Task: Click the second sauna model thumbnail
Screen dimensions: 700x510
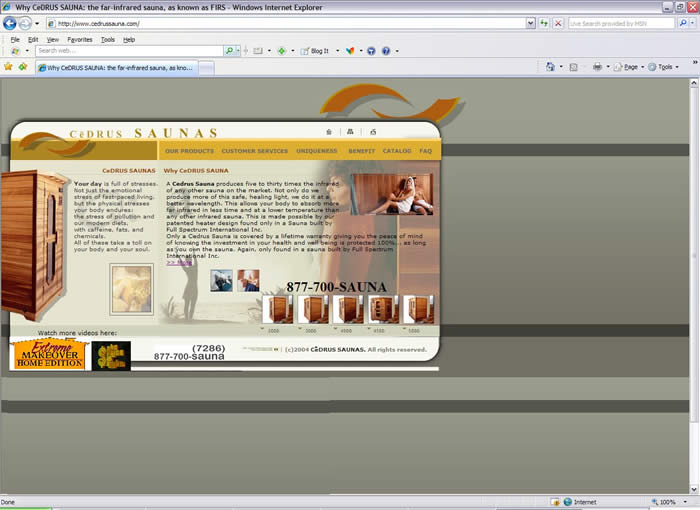Action: 313,309
